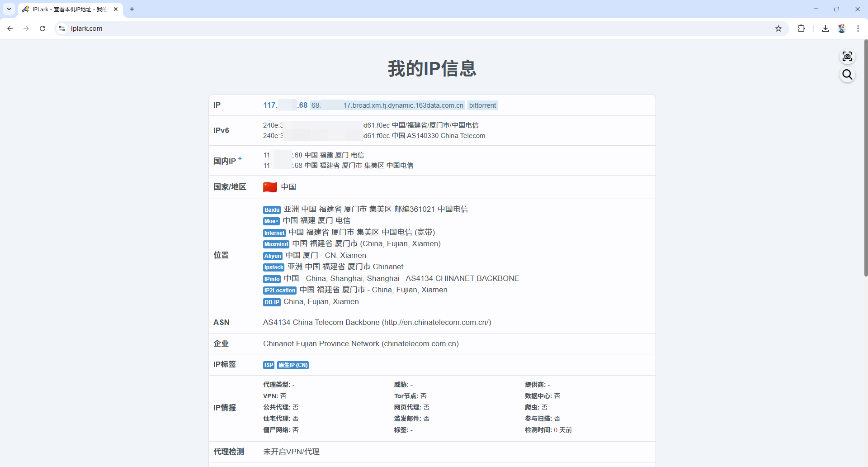Image resolution: width=868 pixels, height=467 pixels.
Task: Click the browser forward arrow
Action: (x=26, y=29)
